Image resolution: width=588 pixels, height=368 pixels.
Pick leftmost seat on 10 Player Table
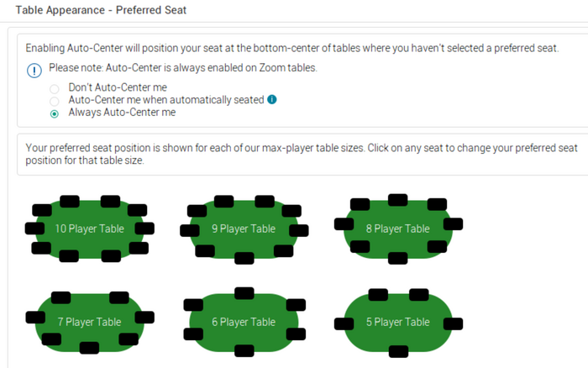pyautogui.click(x=34, y=229)
